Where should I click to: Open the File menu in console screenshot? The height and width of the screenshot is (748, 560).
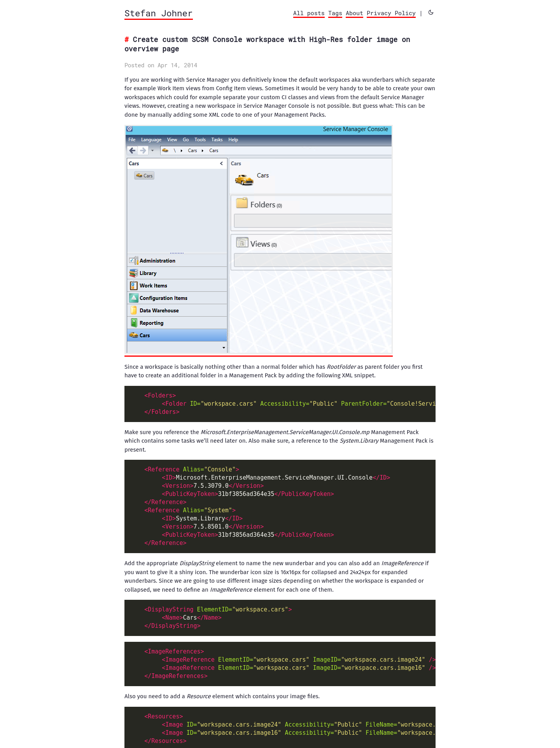click(132, 140)
